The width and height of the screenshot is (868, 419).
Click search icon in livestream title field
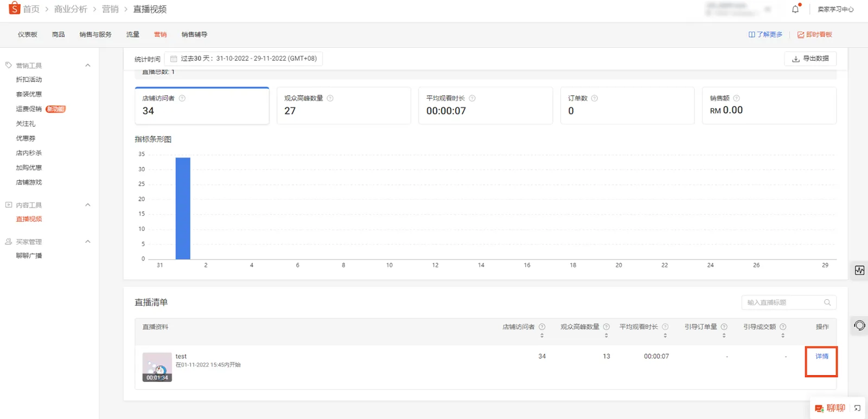pos(827,302)
